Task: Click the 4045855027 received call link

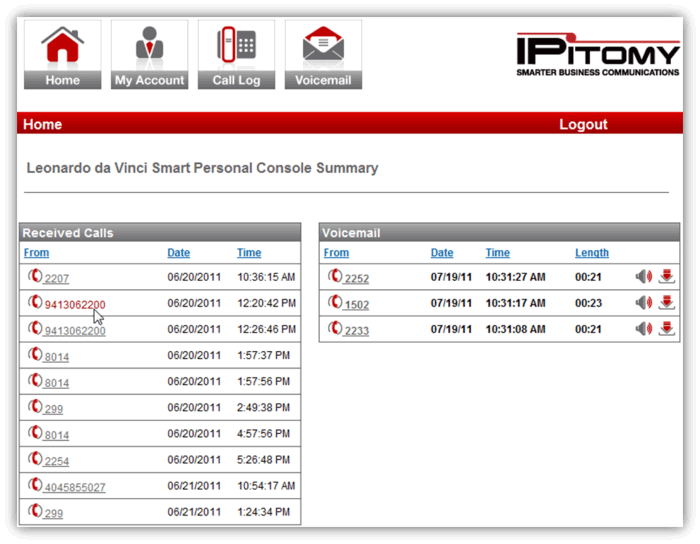Action: tap(75, 488)
